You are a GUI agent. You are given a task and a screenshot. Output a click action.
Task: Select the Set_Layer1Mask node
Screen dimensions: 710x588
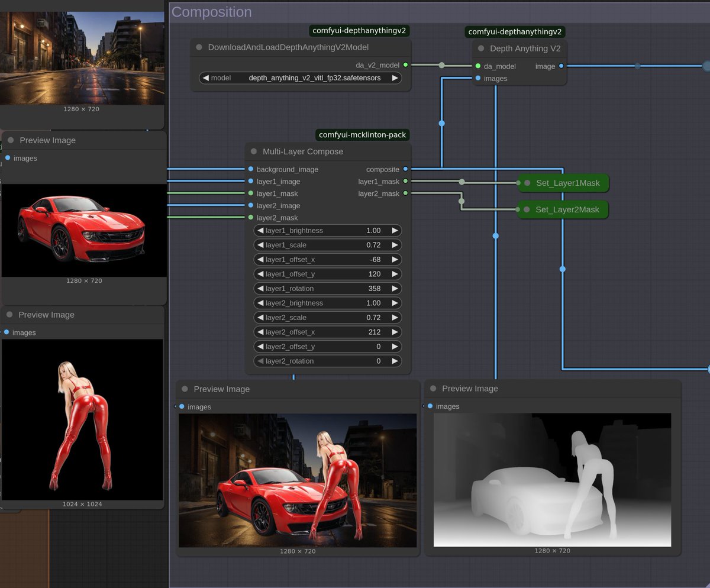click(x=563, y=183)
